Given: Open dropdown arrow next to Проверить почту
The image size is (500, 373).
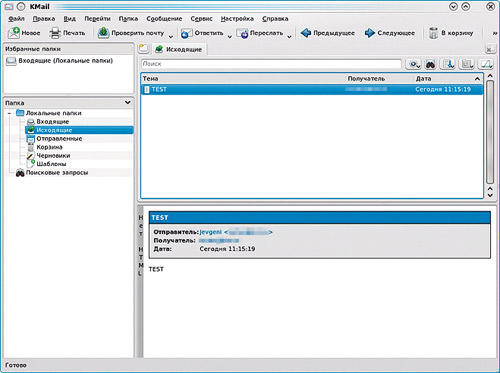Looking at the screenshot, I should (x=170, y=36).
